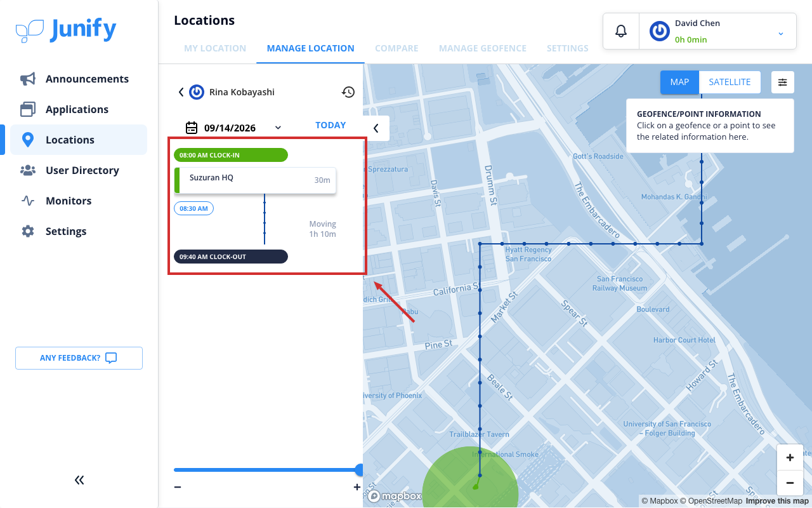Open User Directory people icon
This screenshot has height=508, width=812.
[28, 170]
